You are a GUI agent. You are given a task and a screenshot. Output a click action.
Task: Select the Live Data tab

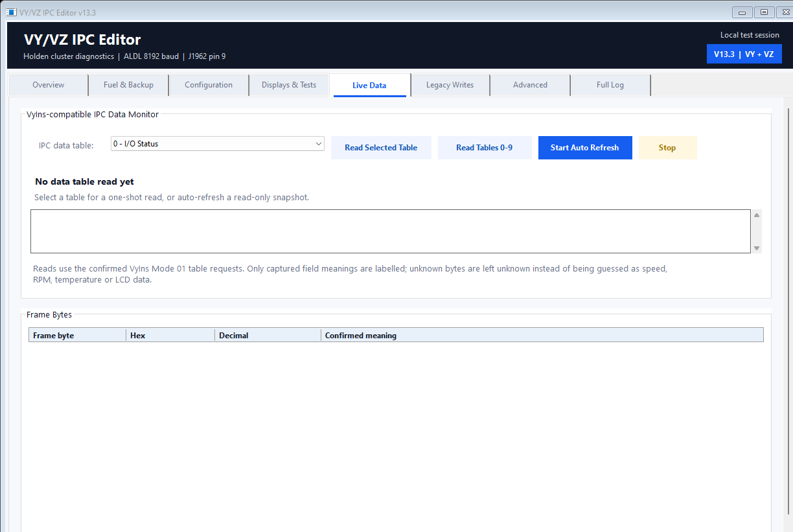369,85
